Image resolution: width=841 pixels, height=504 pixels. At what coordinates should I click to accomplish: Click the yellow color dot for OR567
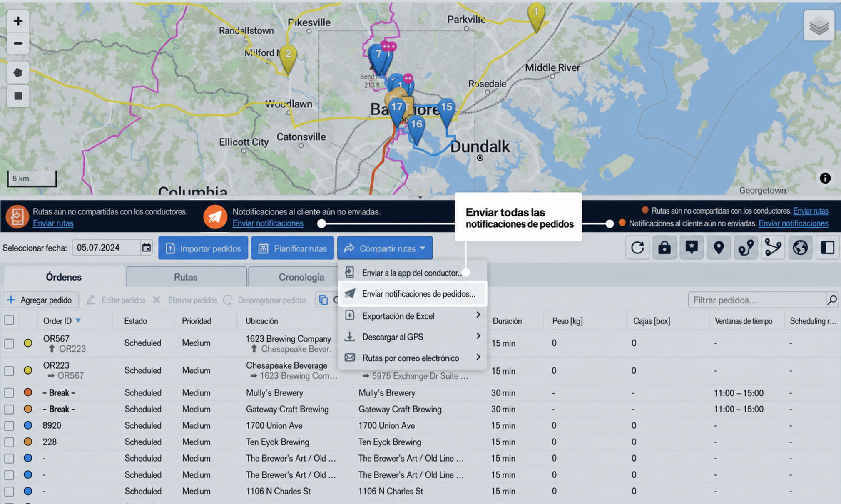28,343
